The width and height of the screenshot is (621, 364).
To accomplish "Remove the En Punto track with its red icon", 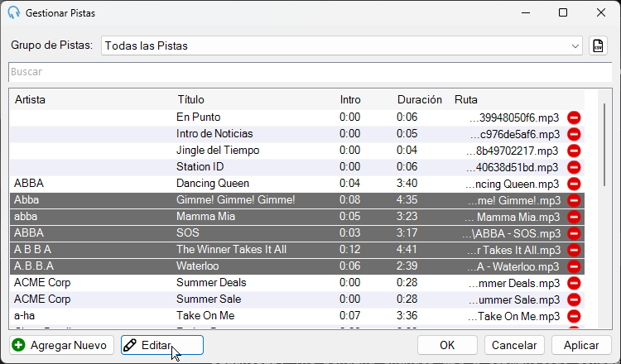I will point(574,117).
